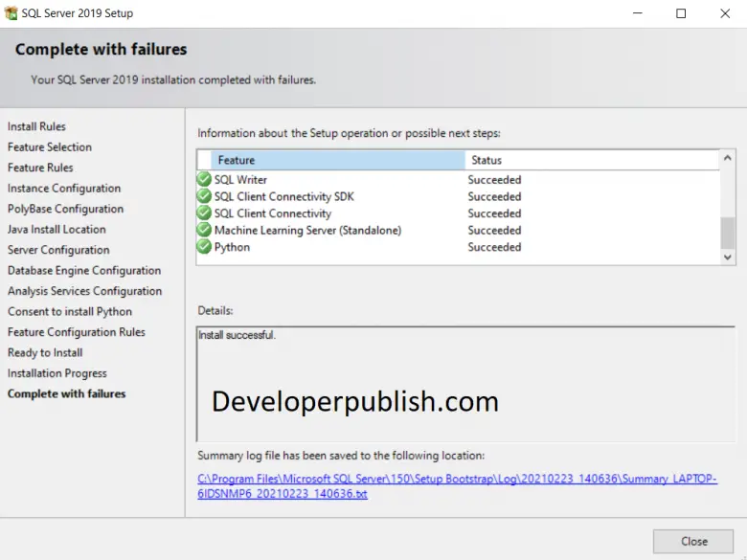747x560 pixels.
Task: Select the Consent to install Python step
Action: click(70, 311)
